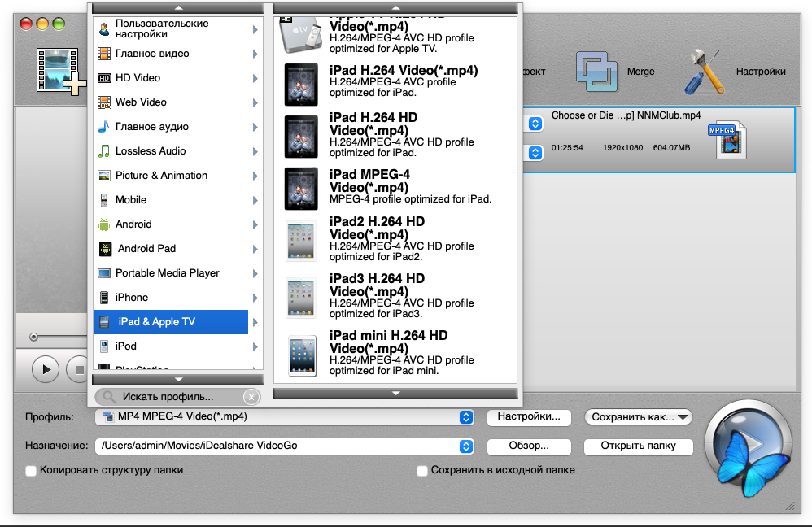Image resolution: width=812 pixels, height=527 pixels.
Task: Click the Обзор browse button
Action: 528,446
